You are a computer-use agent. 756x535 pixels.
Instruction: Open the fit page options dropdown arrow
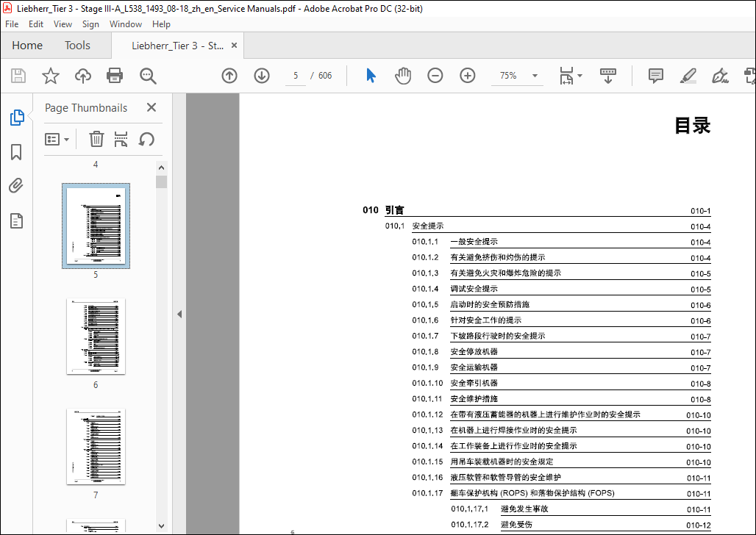(580, 76)
